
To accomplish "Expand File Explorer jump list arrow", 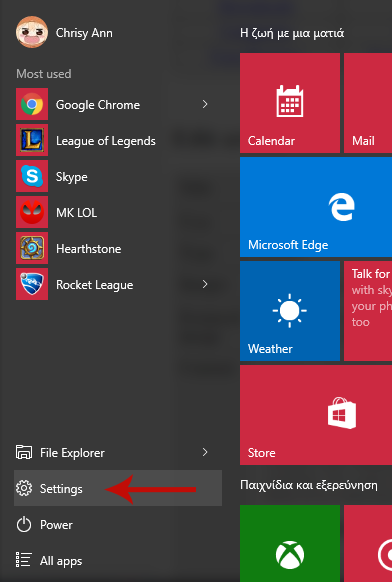I will [205, 452].
